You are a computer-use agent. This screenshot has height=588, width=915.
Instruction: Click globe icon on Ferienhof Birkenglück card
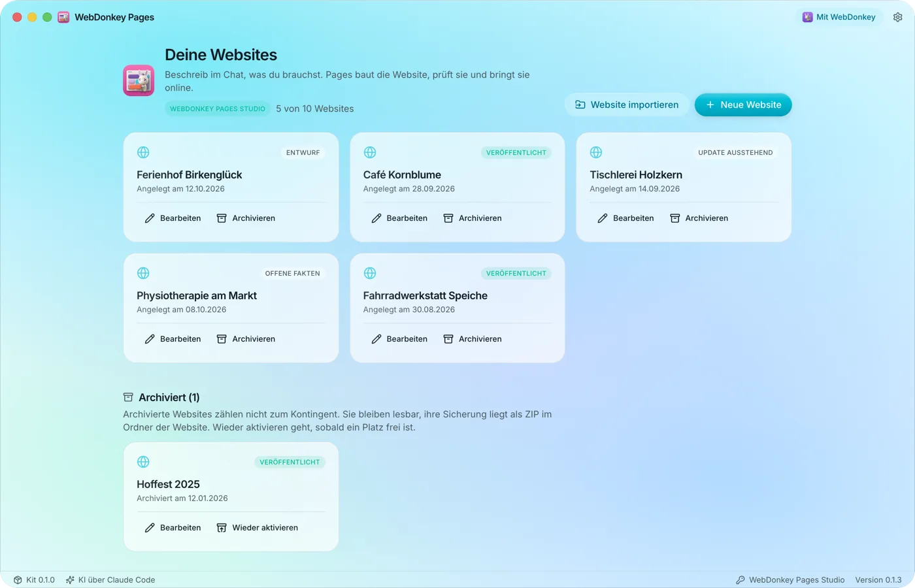[x=143, y=152]
